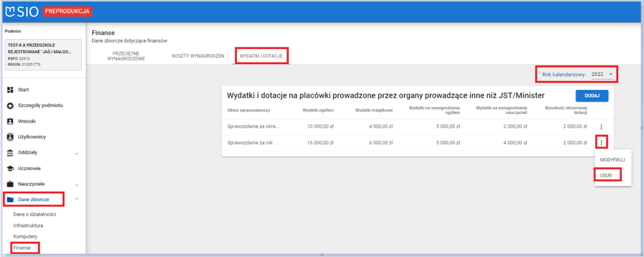
Task: Open Komputery submenu item
Action: (26, 237)
